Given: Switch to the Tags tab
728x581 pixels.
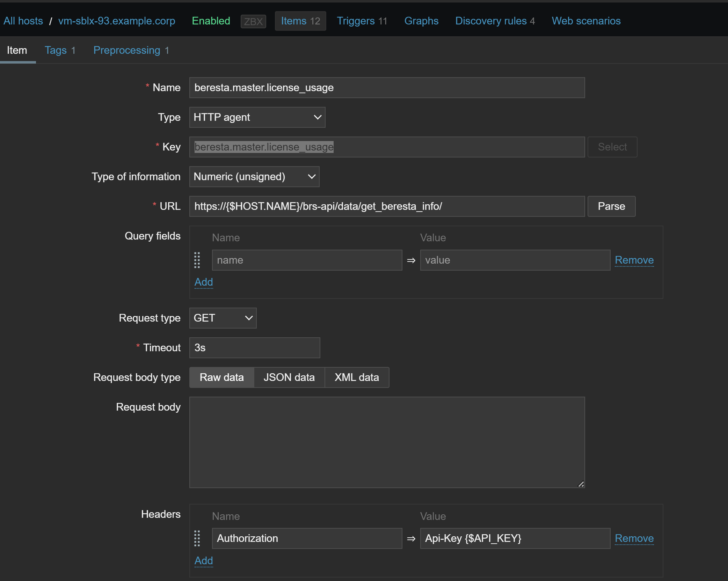Looking at the screenshot, I should pos(60,50).
